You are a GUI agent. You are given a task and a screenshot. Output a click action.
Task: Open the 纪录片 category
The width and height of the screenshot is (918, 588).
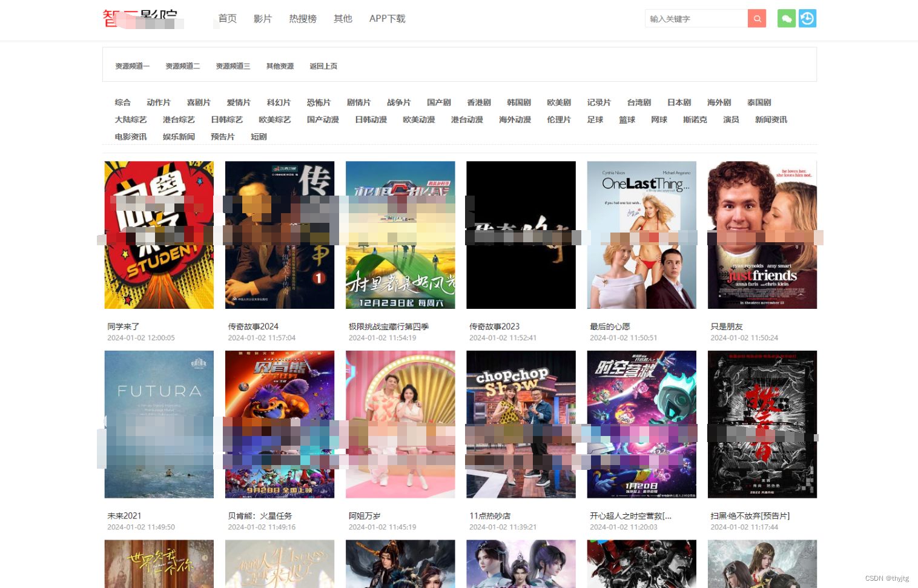[x=598, y=102]
